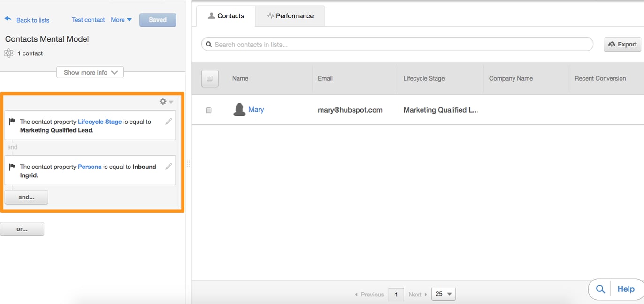Click the Email column header

[x=325, y=78]
